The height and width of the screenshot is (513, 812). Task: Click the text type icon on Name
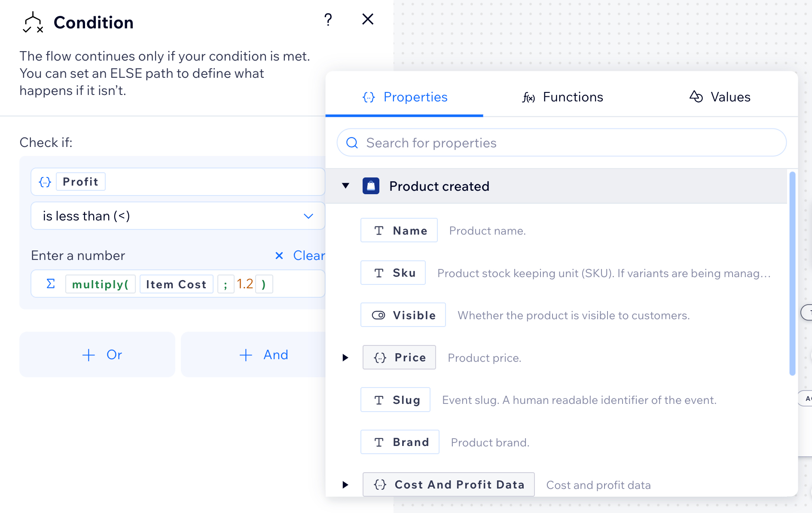tap(379, 231)
